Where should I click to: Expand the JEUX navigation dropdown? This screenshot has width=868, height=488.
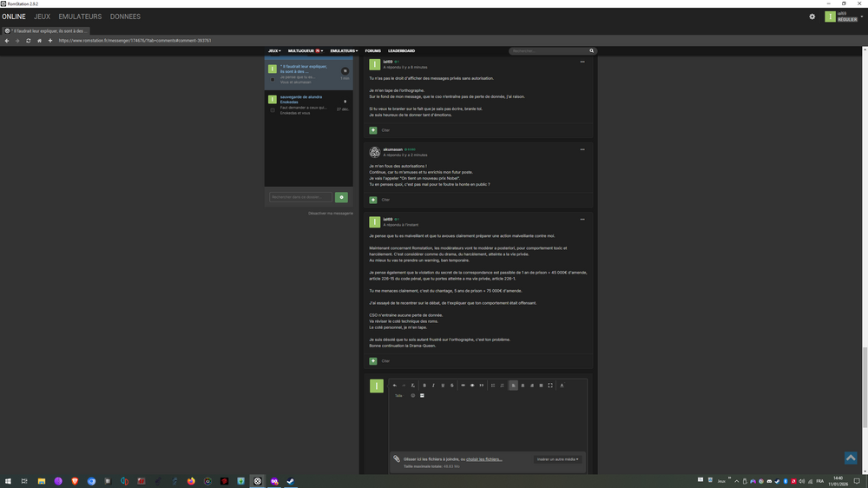coord(274,51)
